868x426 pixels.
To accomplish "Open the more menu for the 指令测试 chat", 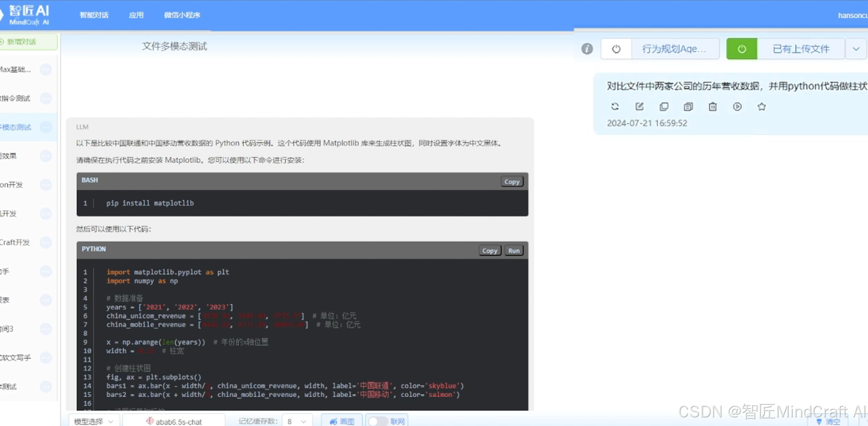I will tap(46, 98).
